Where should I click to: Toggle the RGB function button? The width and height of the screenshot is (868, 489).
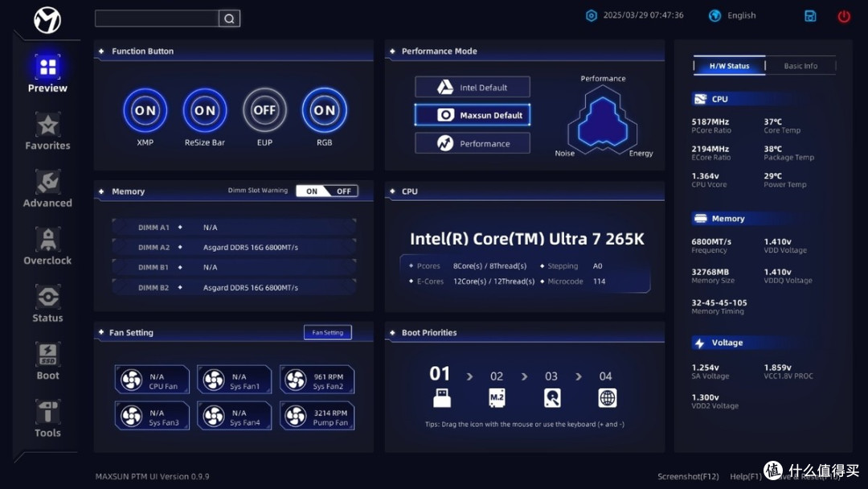(325, 110)
